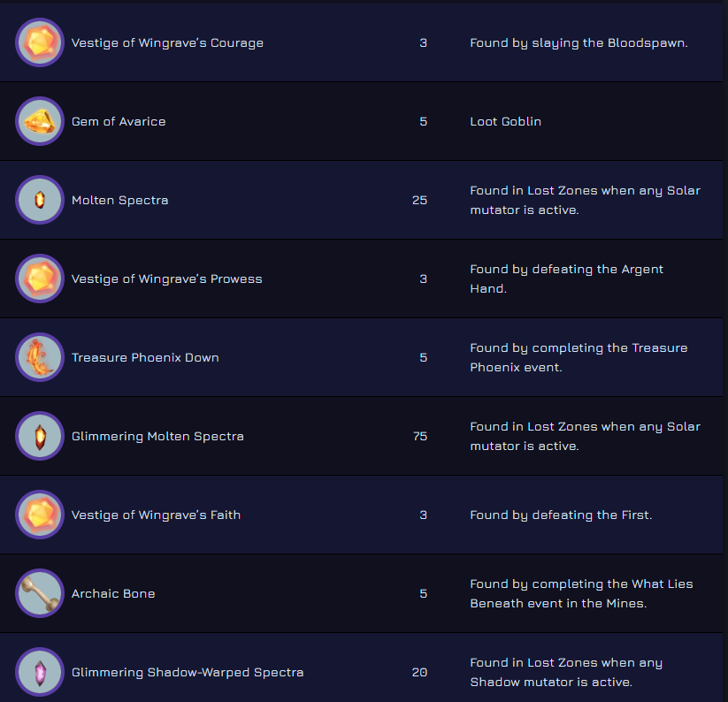Click quantity 75 for Glimmering Molten Spectra
This screenshot has height=702, width=728.
[x=420, y=436]
